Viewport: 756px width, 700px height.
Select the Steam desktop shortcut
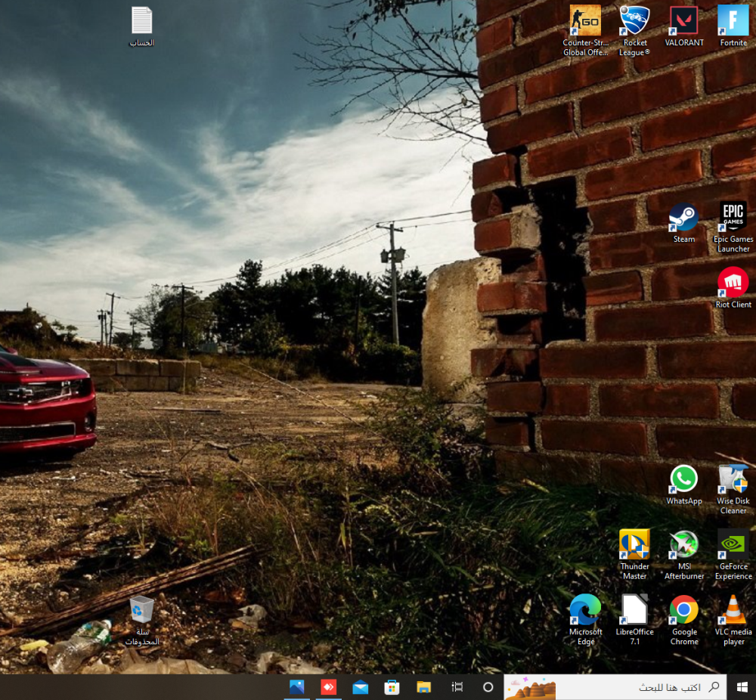click(683, 218)
